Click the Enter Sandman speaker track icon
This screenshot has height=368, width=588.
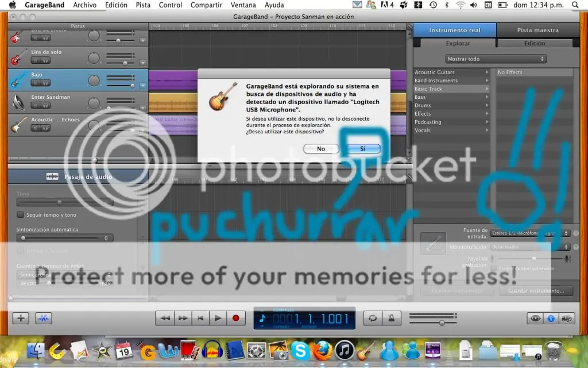click(x=18, y=102)
